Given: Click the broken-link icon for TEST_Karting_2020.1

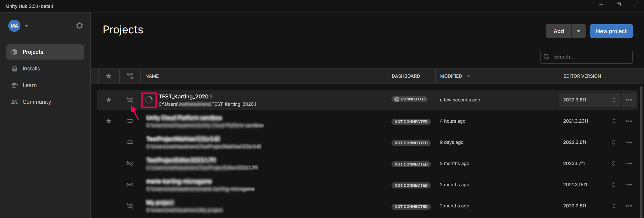Looking at the screenshot, I should coord(130,100).
